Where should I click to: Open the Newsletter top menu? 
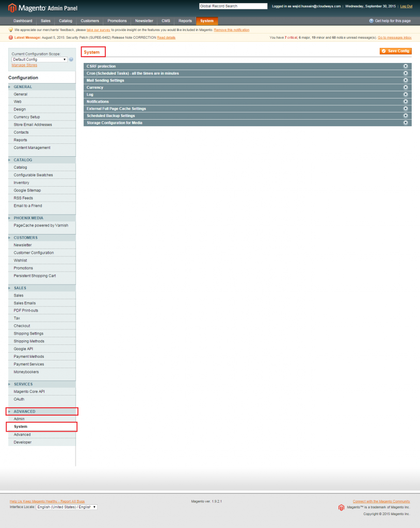point(144,21)
